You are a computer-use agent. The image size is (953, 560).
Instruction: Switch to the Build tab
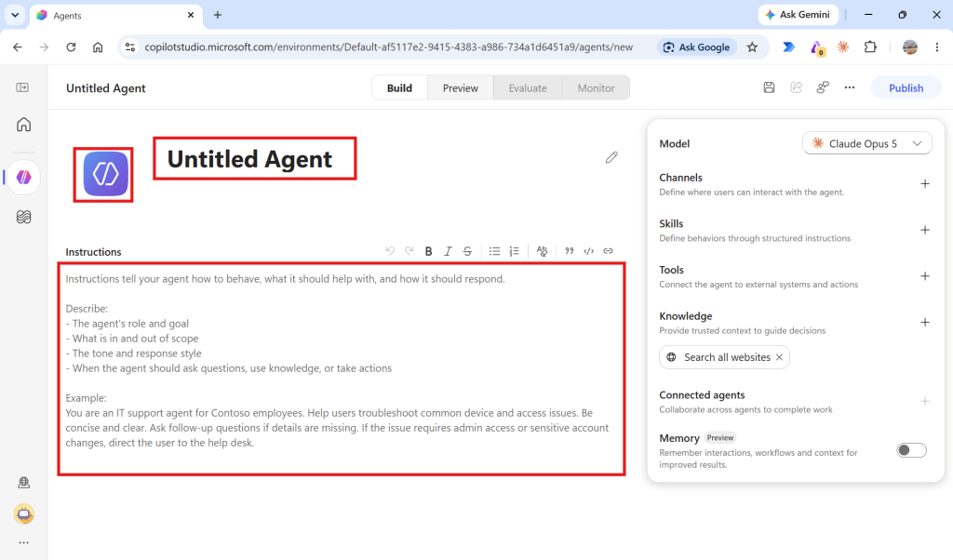click(x=399, y=88)
